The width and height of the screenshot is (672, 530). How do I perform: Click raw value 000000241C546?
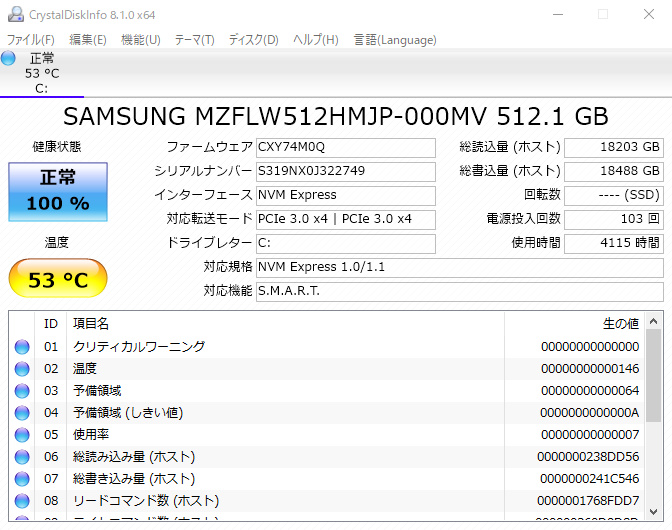point(590,479)
